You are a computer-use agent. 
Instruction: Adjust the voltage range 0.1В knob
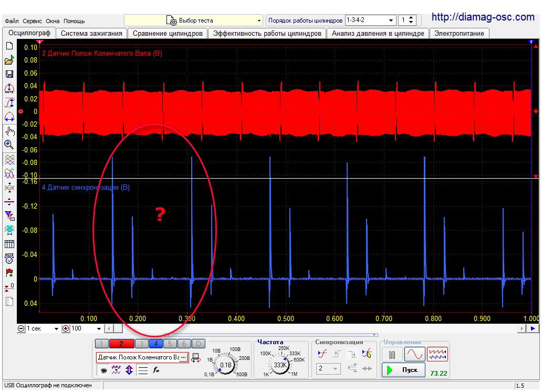tap(226, 365)
